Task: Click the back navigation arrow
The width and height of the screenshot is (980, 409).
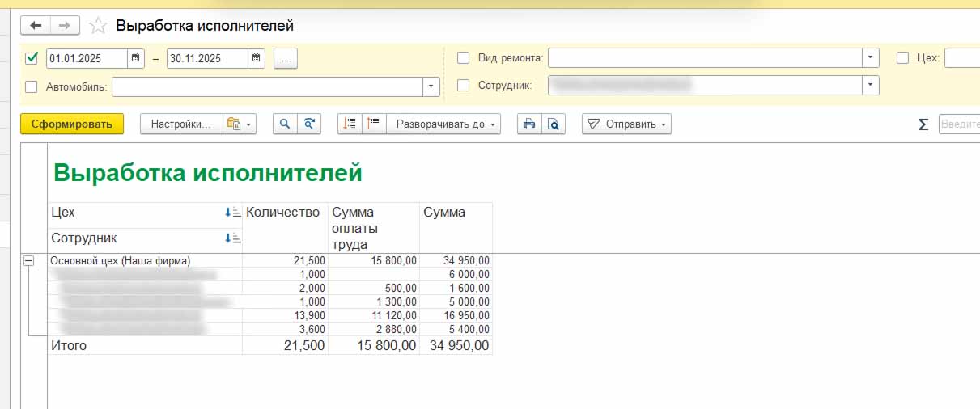Action: click(36, 26)
